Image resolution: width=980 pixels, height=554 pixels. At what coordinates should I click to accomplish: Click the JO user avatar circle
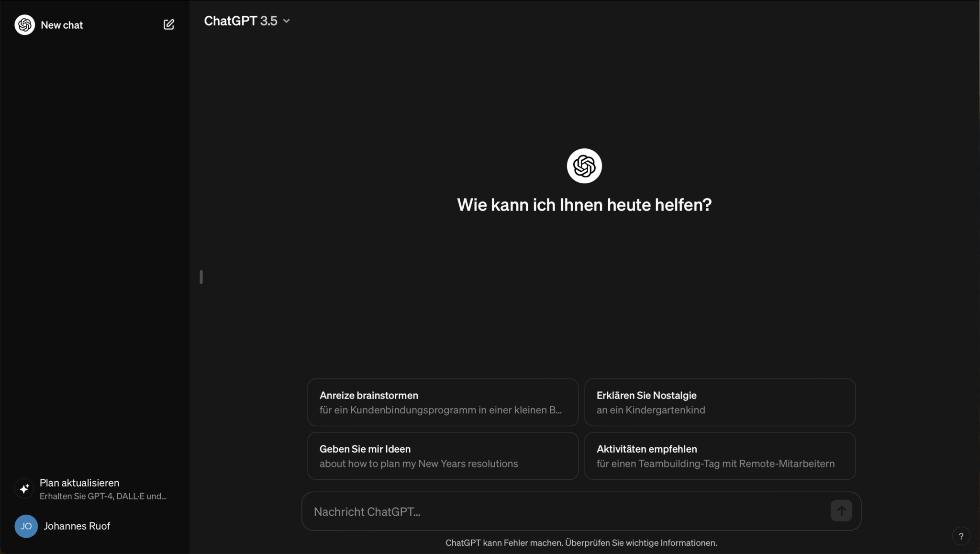click(x=25, y=526)
